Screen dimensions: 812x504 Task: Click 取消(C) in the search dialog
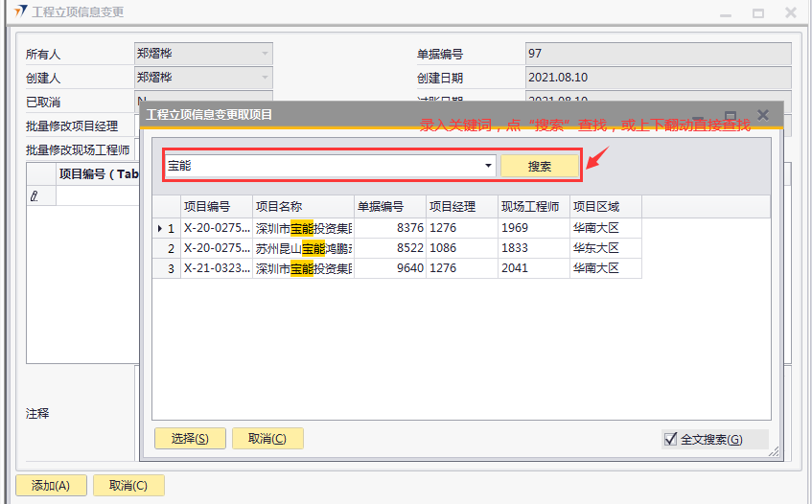(267, 438)
